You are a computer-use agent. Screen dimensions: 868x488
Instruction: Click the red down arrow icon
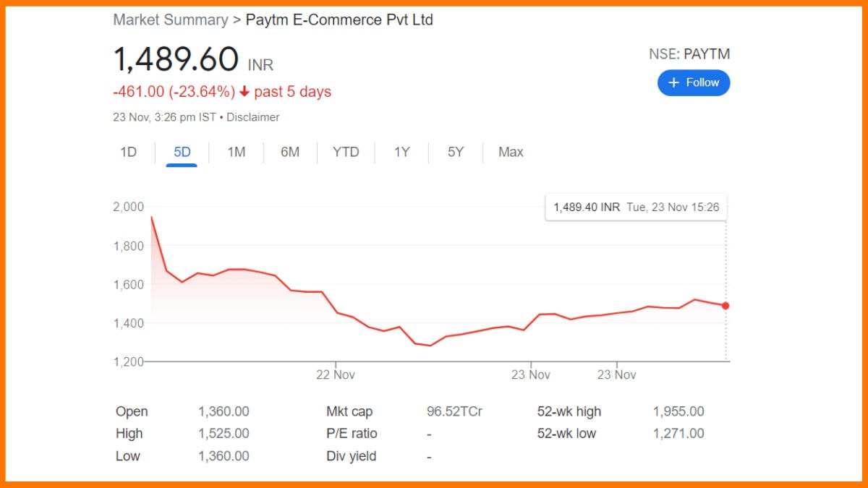[244, 92]
